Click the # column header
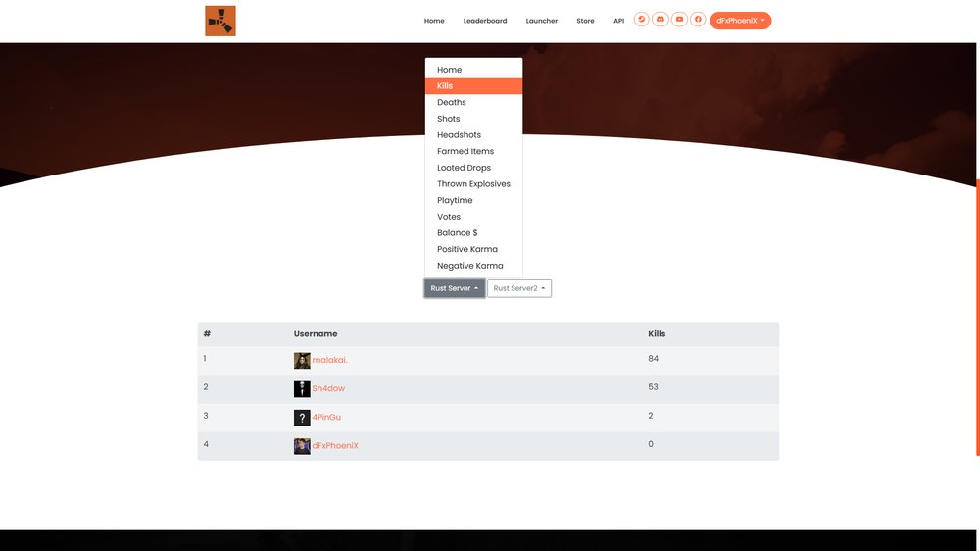Screen dimensions: 980x551 point(207,334)
